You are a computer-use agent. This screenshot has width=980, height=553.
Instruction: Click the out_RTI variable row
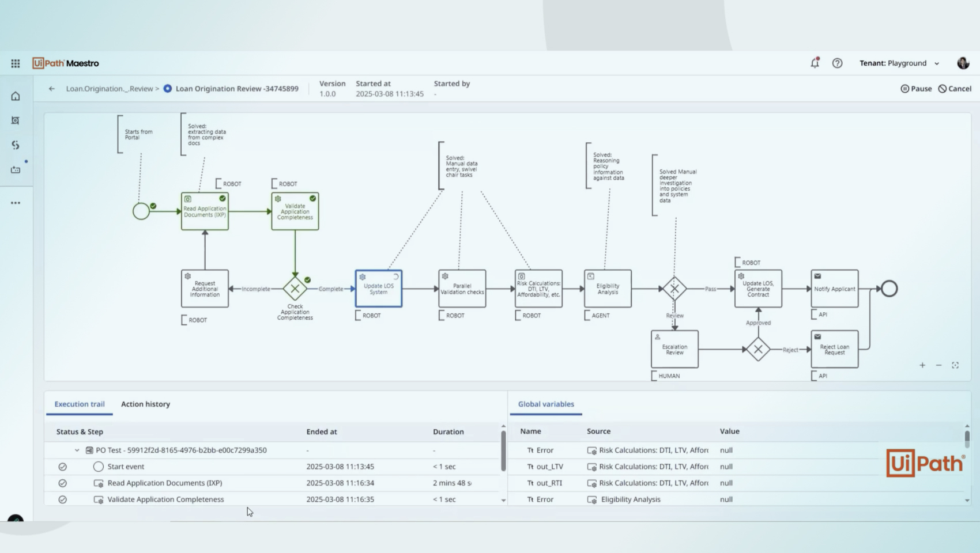(737, 483)
